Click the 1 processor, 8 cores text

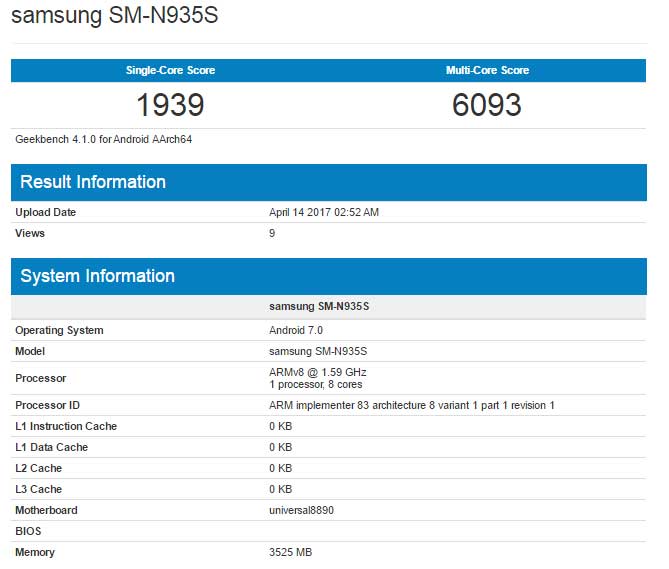pyautogui.click(x=316, y=385)
